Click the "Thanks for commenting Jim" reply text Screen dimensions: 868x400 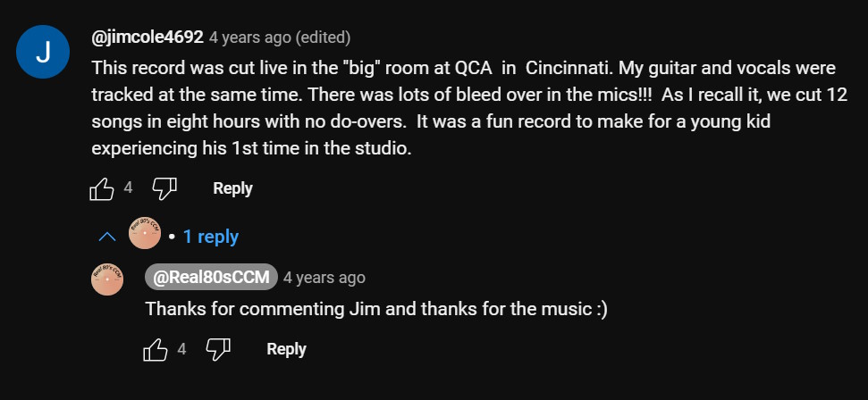click(376, 309)
